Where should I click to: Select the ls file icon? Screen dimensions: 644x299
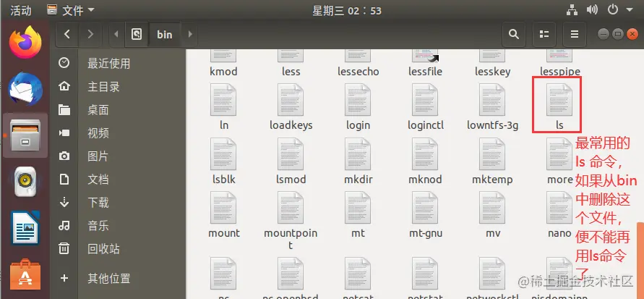tap(559, 100)
